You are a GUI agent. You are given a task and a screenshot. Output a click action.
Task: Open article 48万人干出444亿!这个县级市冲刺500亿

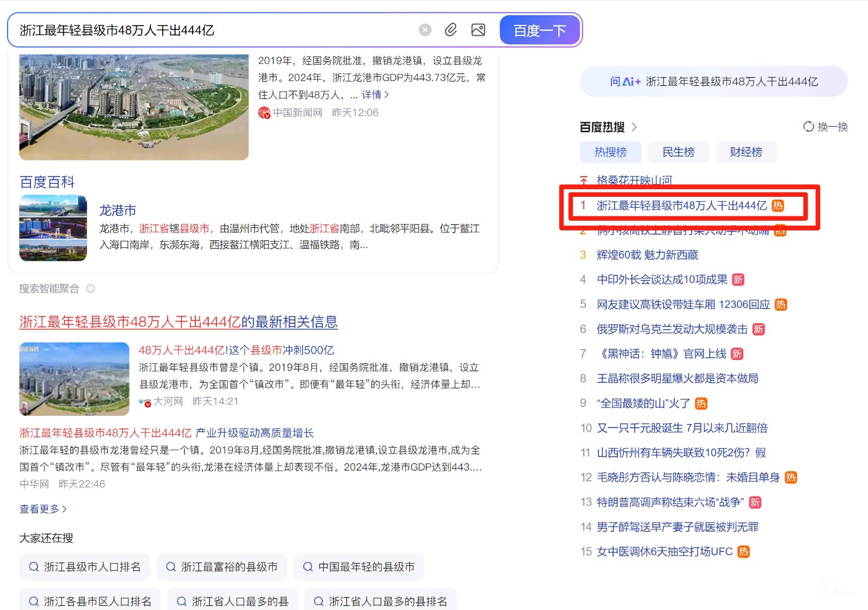pyautogui.click(x=236, y=350)
